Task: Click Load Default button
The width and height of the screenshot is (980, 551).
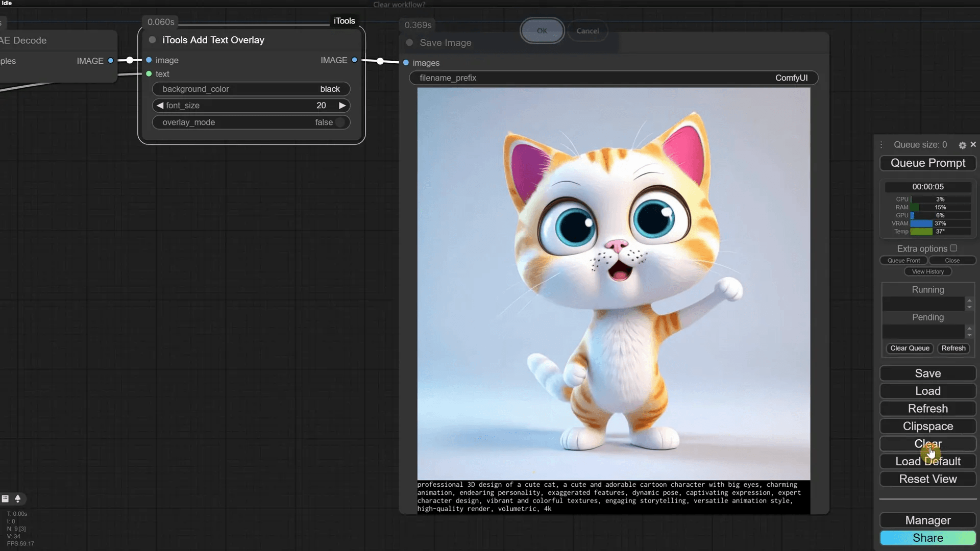Action: pos(928,462)
